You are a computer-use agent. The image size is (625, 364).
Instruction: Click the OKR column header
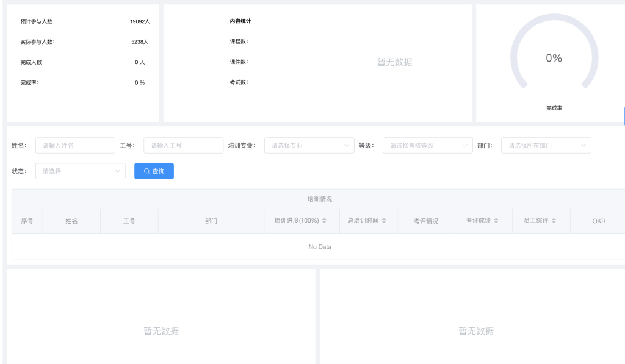(599, 221)
